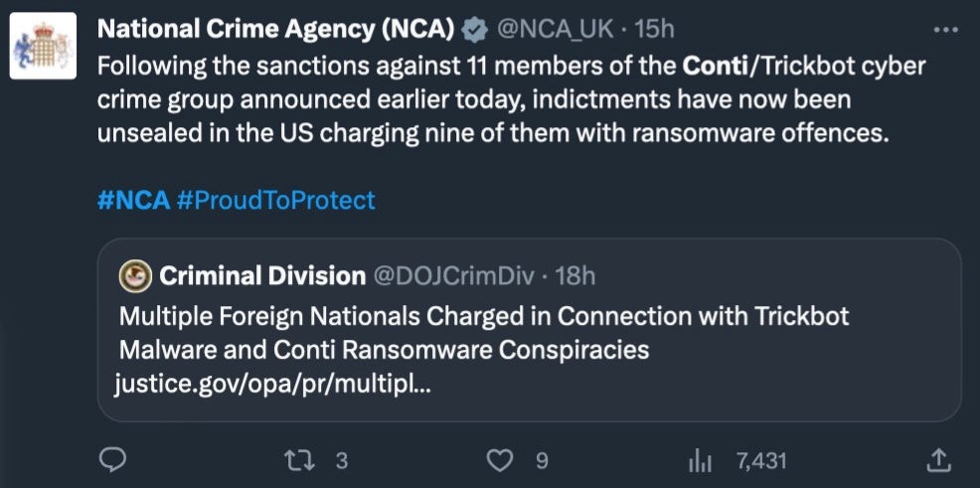The image size is (980, 488).
Task: Open the @NCA_UK handle
Action: point(553,31)
